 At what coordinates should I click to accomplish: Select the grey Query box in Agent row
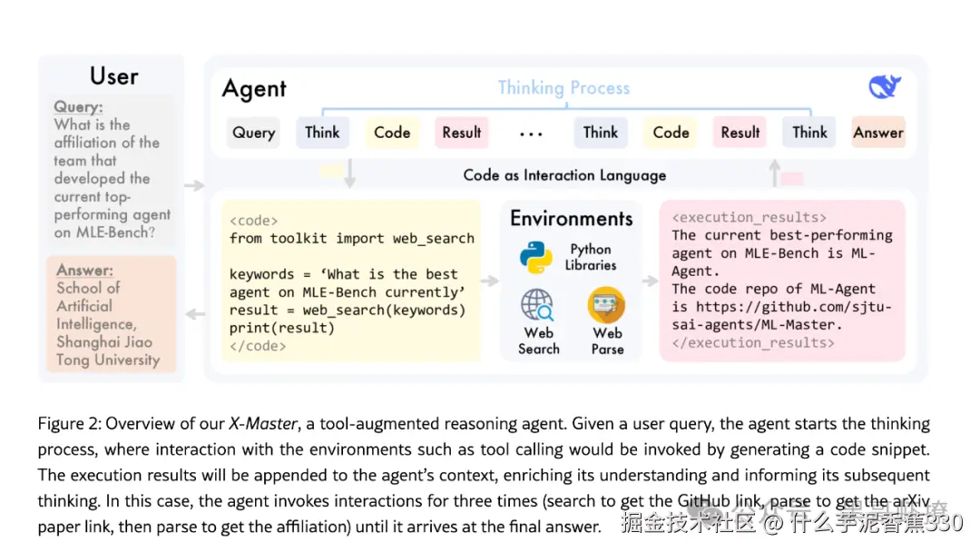pos(254,133)
